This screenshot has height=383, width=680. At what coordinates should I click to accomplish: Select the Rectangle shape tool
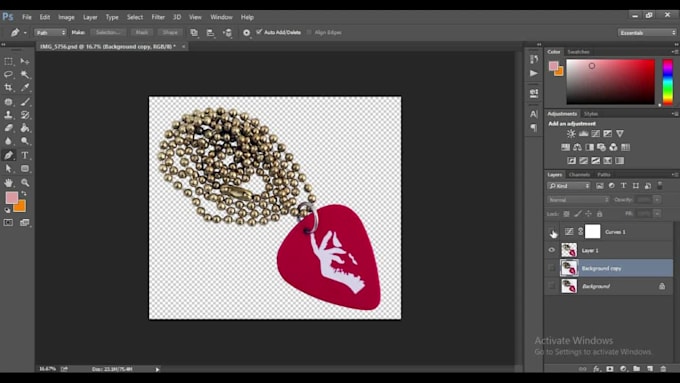coord(25,168)
